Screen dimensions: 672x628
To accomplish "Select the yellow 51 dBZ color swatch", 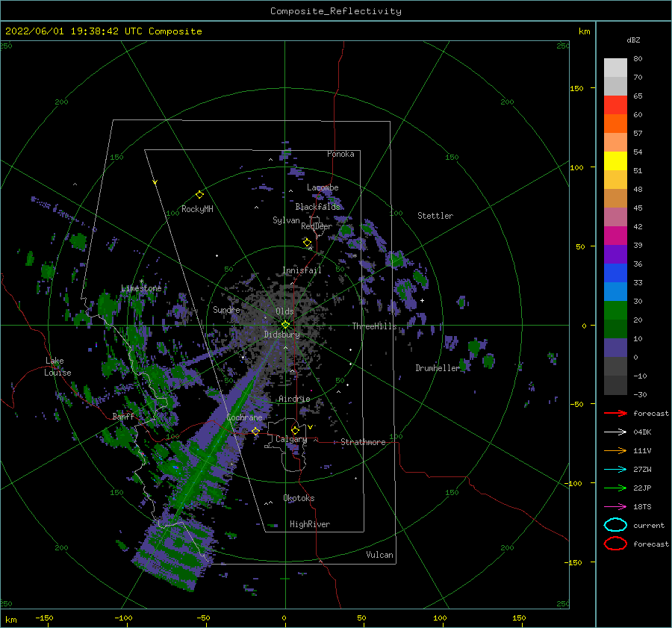I will point(615,161).
